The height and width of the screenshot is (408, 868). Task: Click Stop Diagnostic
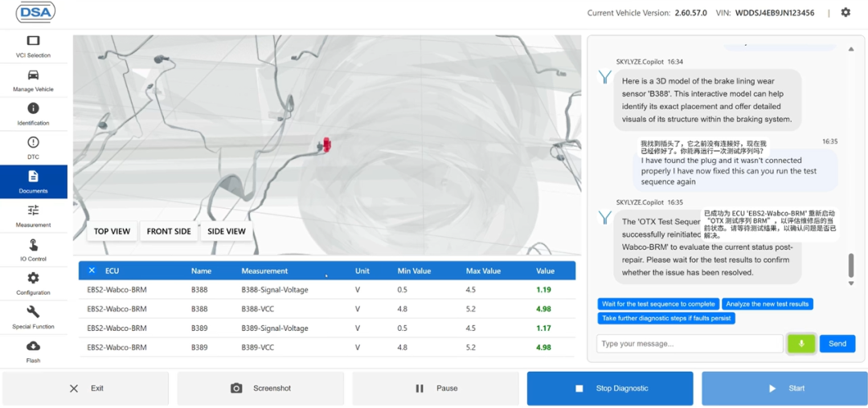[x=610, y=388]
